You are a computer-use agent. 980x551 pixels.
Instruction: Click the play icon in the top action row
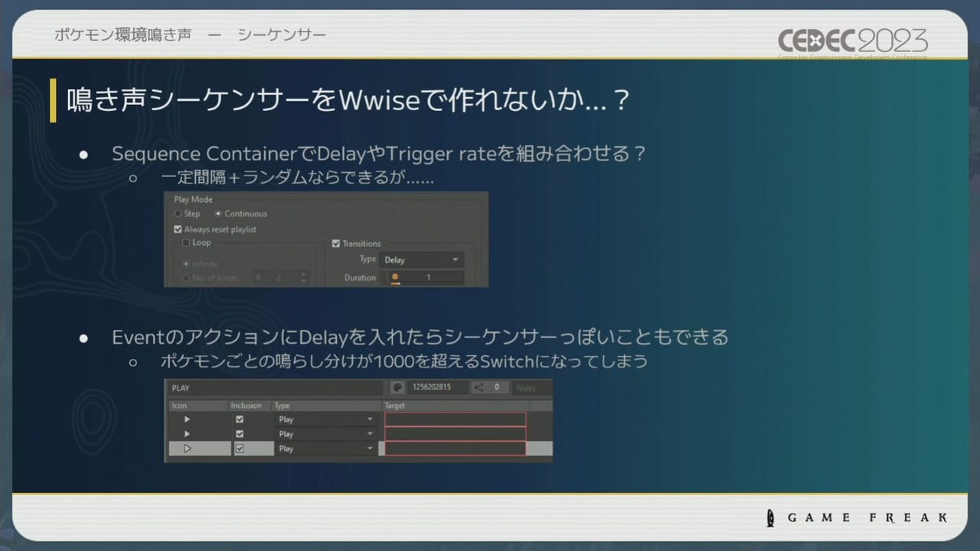(x=187, y=419)
